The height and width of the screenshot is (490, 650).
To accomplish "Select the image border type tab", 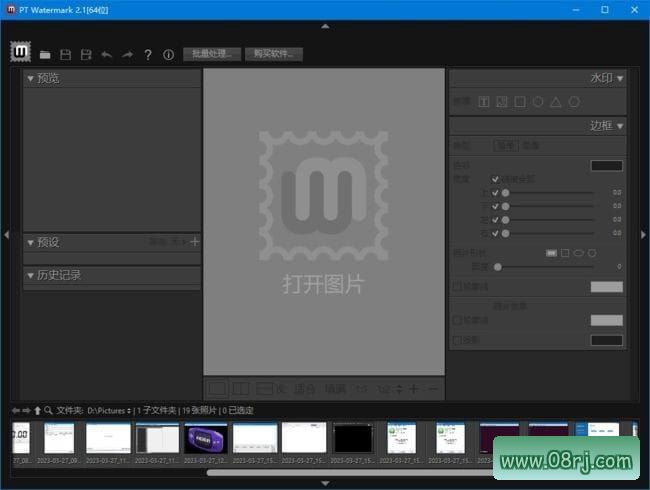I will (530, 146).
